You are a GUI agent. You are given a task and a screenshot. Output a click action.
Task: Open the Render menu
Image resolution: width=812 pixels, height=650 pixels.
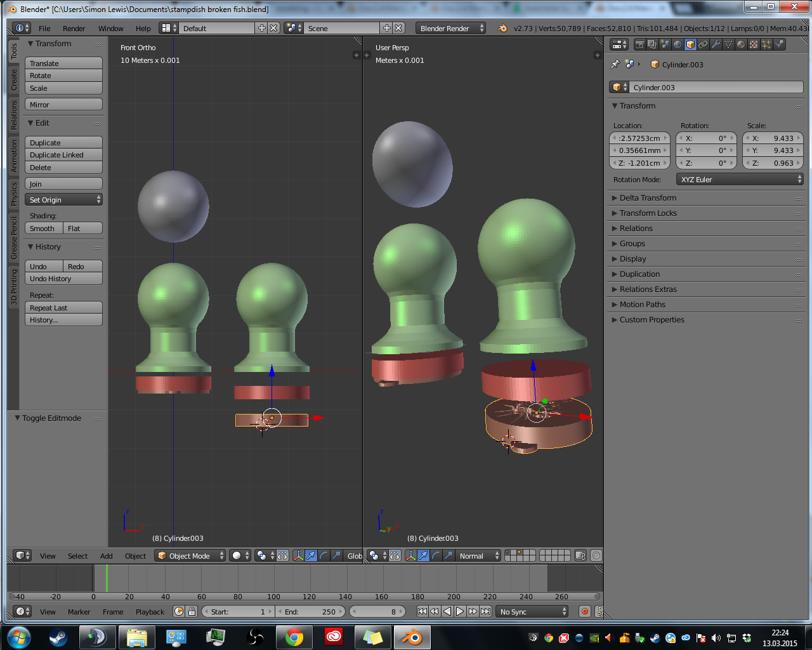74,29
